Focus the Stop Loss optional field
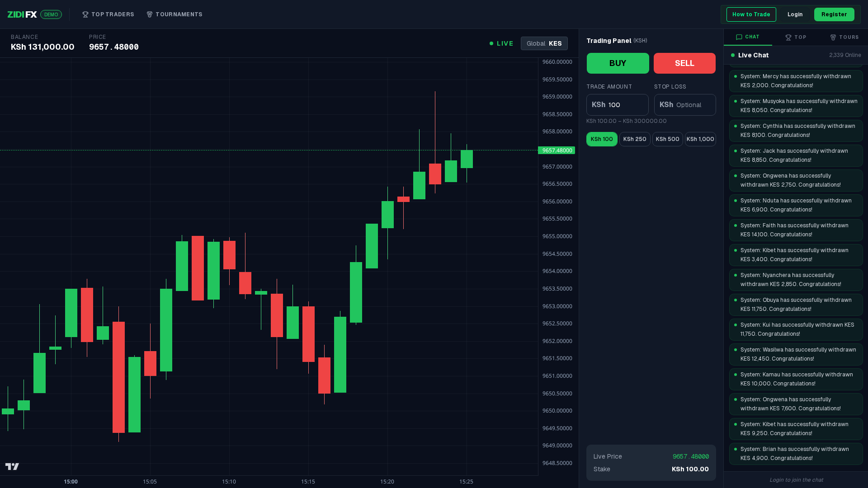The width and height of the screenshot is (868, 488). (x=684, y=105)
